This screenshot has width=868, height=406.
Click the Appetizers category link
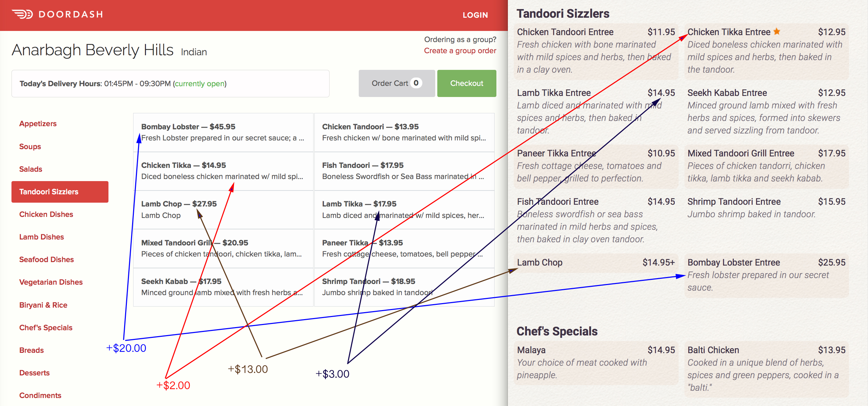point(37,123)
